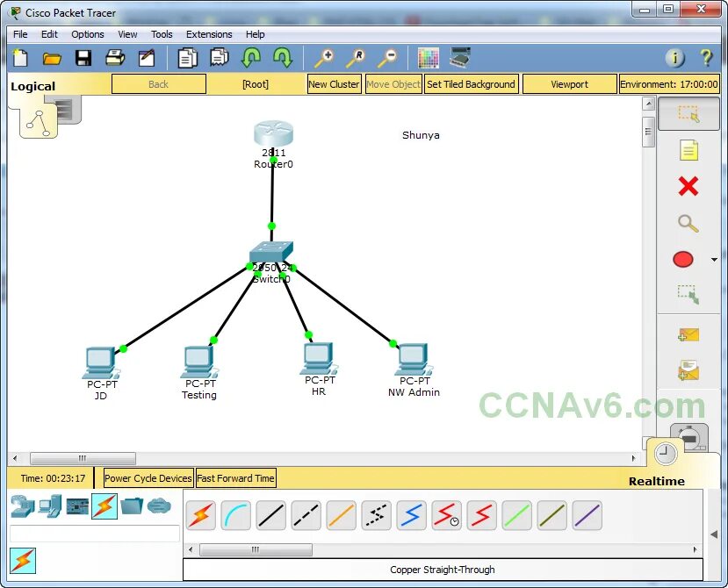
Task: Paste with the Paste icon
Action: pyautogui.click(x=220, y=58)
